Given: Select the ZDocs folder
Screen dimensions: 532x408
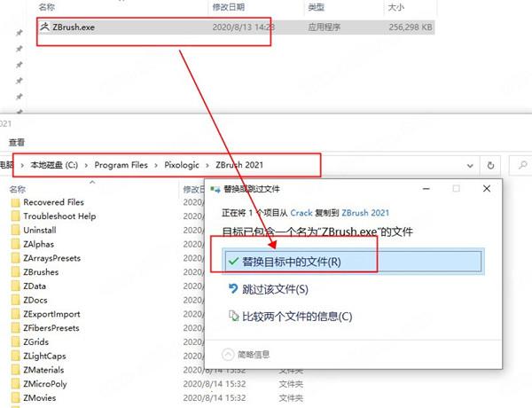Looking at the screenshot, I should 35,300.
